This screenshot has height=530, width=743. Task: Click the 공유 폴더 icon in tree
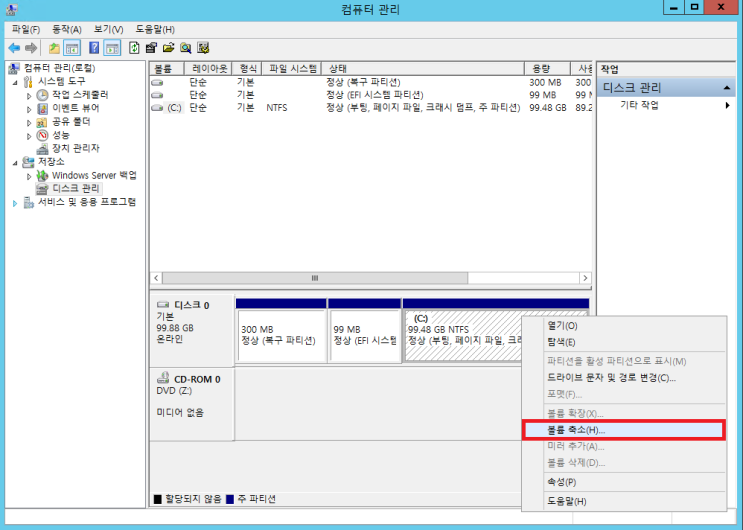[x=43, y=122]
